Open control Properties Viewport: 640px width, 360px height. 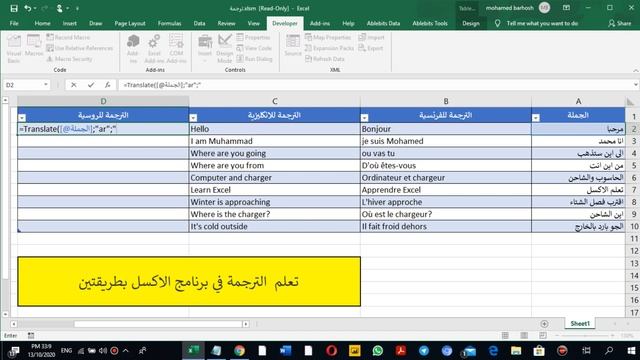pos(253,37)
